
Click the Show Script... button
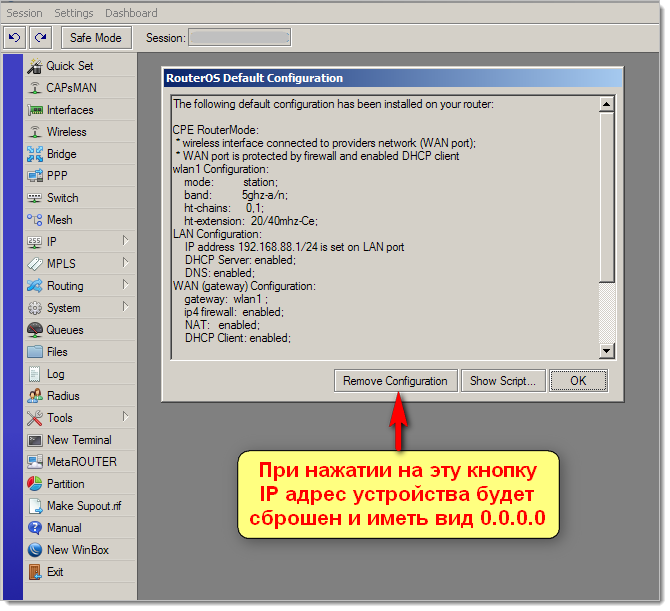pos(503,381)
